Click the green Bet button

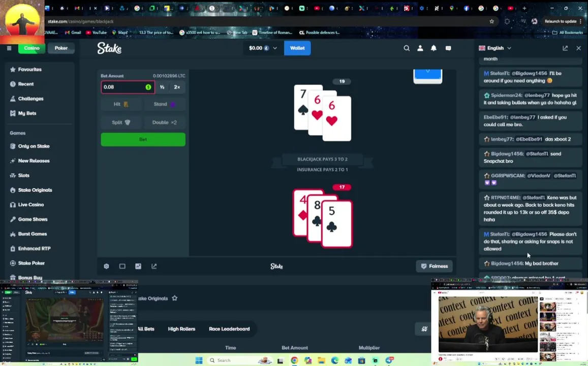tap(143, 139)
